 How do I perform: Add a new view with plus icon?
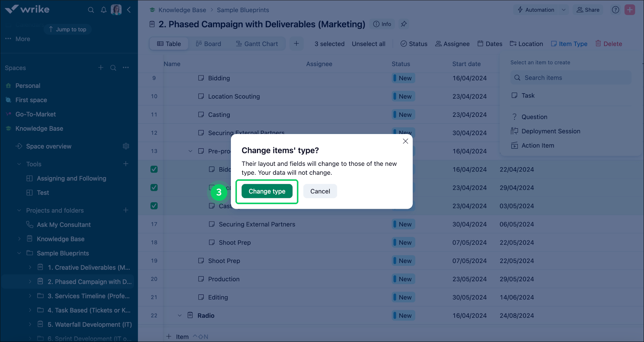296,44
